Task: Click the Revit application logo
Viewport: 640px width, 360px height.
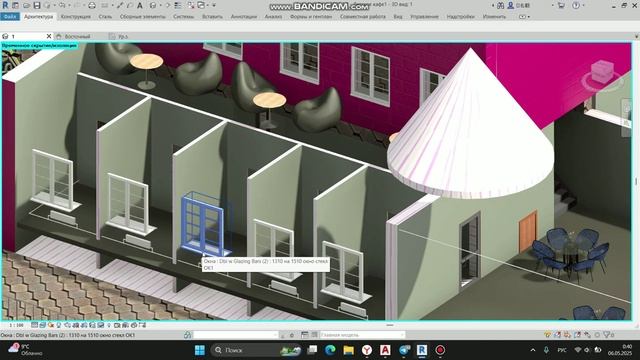Action: (5, 5)
